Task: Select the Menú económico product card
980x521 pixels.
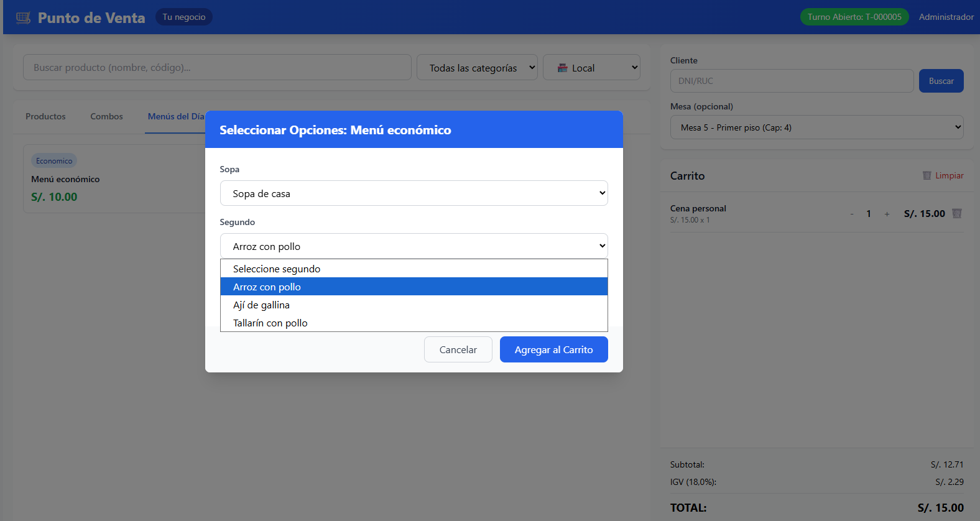Action: click(114, 179)
